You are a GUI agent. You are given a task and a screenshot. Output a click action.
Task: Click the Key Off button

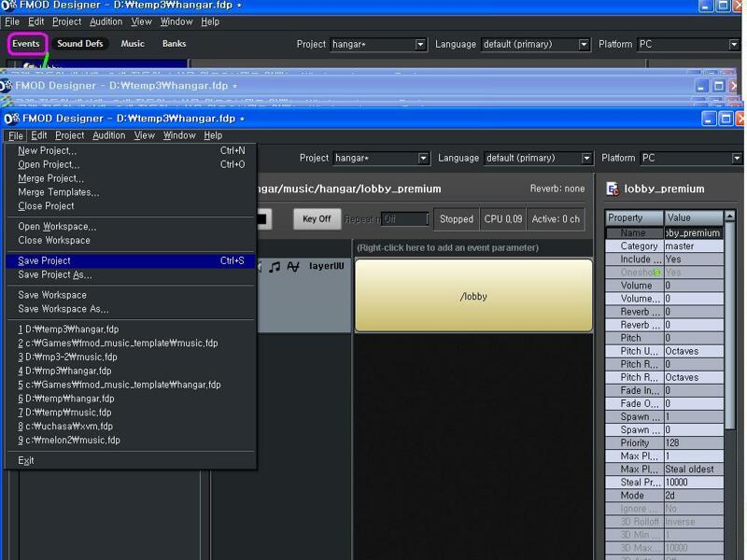coord(317,219)
